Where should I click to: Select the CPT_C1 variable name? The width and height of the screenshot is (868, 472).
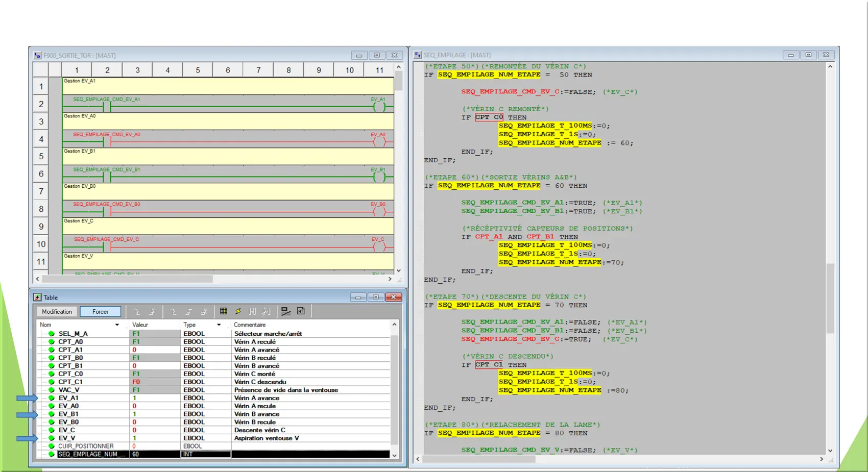tap(70, 382)
